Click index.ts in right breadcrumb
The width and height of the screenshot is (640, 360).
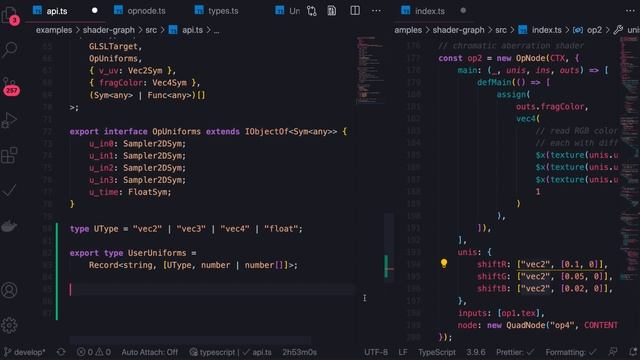click(547, 30)
